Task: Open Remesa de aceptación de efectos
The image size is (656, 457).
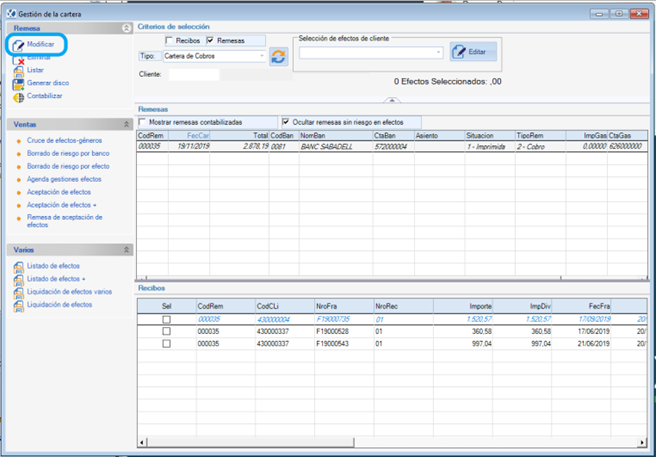Action: (x=64, y=221)
